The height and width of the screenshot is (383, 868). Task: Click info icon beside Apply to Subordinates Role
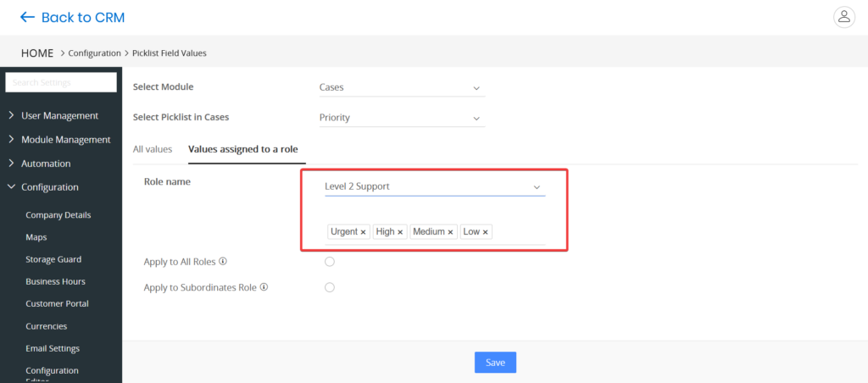pos(264,287)
